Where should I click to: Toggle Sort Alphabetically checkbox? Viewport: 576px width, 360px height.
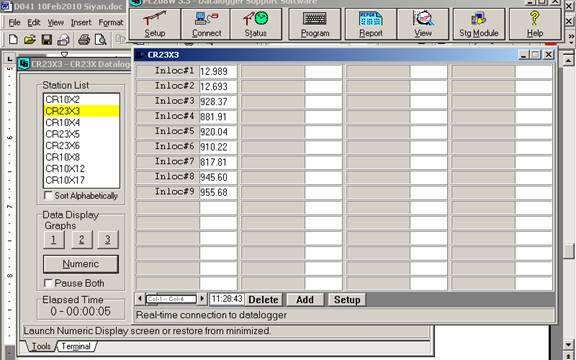(x=48, y=195)
